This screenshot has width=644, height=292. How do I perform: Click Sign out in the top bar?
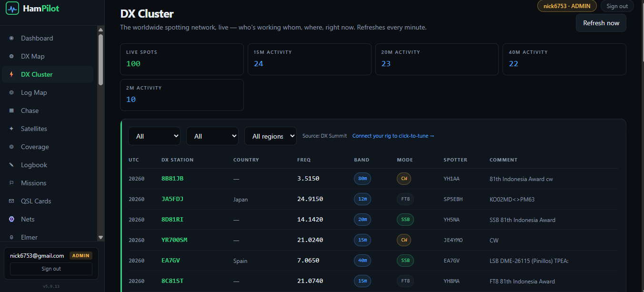(x=617, y=6)
